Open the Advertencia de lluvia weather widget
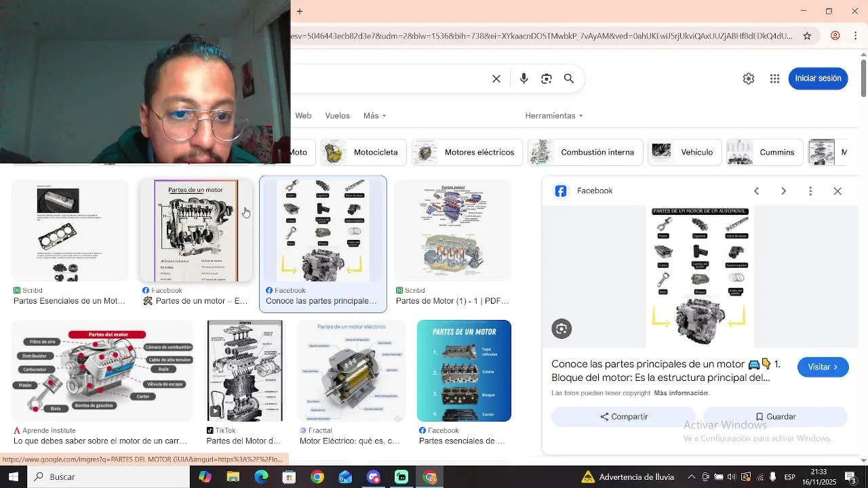This screenshot has width=868, height=488. pyautogui.click(x=627, y=477)
